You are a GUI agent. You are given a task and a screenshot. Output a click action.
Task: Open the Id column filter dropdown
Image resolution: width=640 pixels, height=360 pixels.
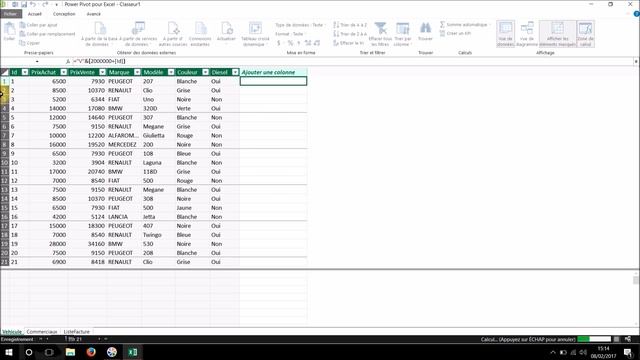[x=25, y=72]
